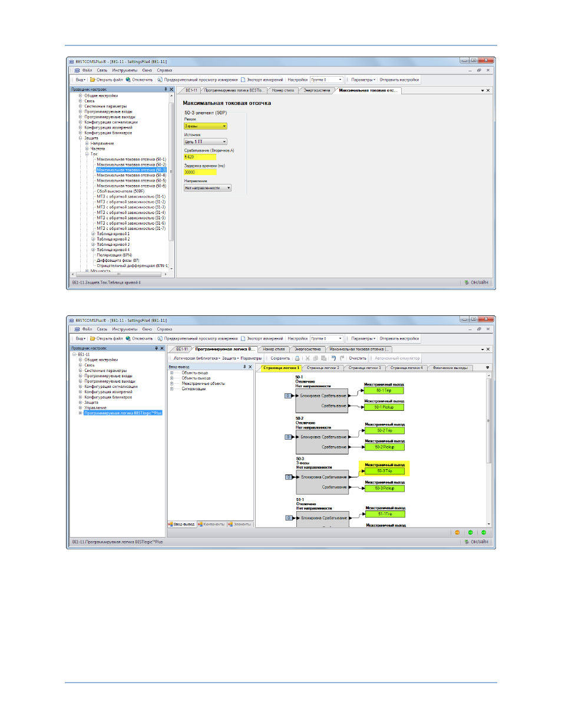The image size is (562, 728).
Task: Select Физические выходы tab
Action: point(450,367)
